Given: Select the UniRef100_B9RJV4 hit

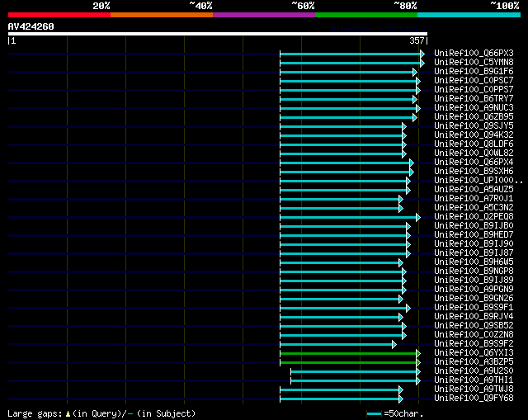Looking at the screenshot, I should [474, 317].
